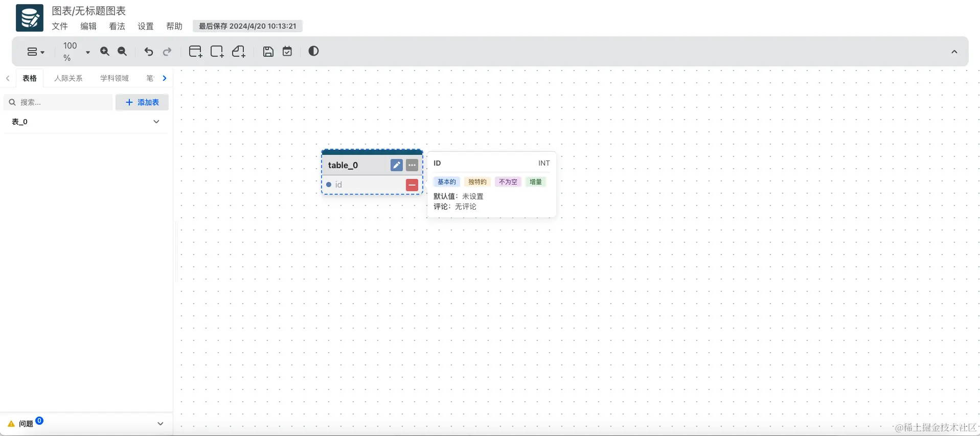
Task: Click the zoom out magnifier icon
Action: [x=122, y=51]
